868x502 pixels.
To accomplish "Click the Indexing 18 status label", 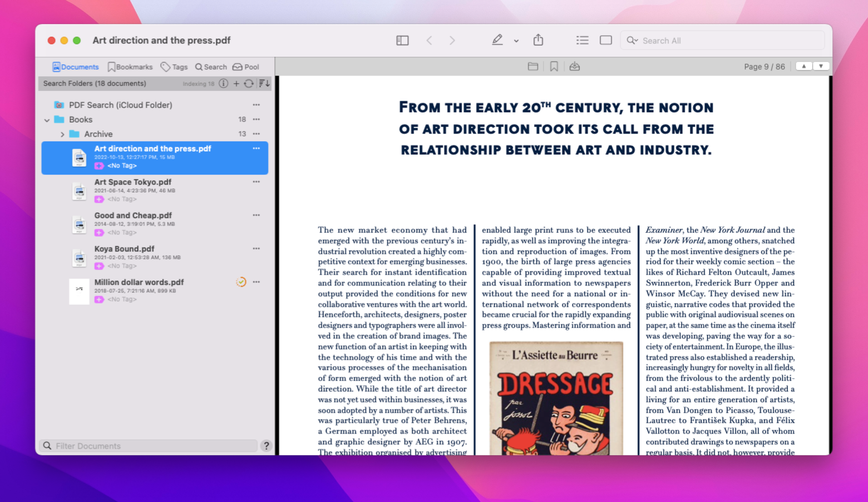I will click(198, 84).
